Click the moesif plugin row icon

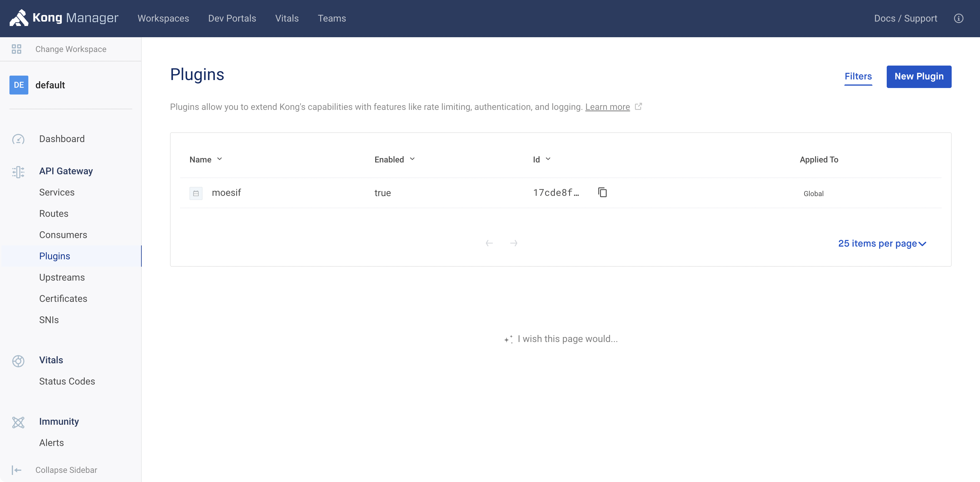(x=196, y=193)
